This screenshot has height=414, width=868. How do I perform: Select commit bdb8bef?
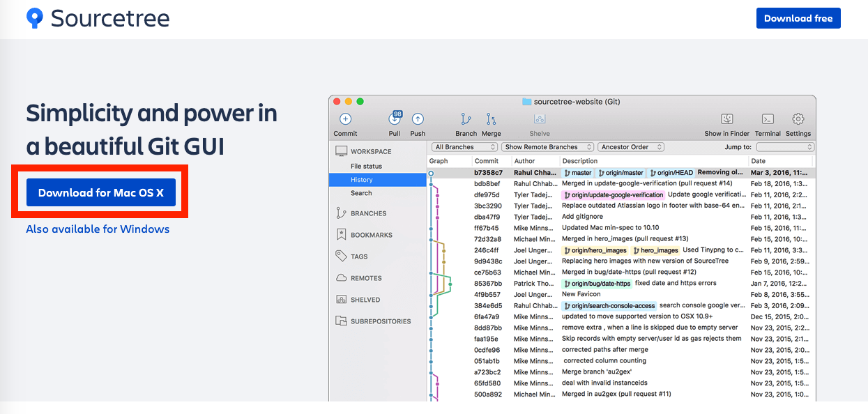(621, 183)
